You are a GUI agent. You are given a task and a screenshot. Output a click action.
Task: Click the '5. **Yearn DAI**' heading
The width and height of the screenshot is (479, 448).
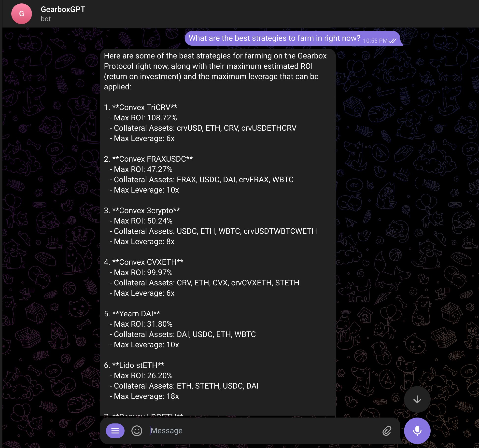(x=132, y=314)
